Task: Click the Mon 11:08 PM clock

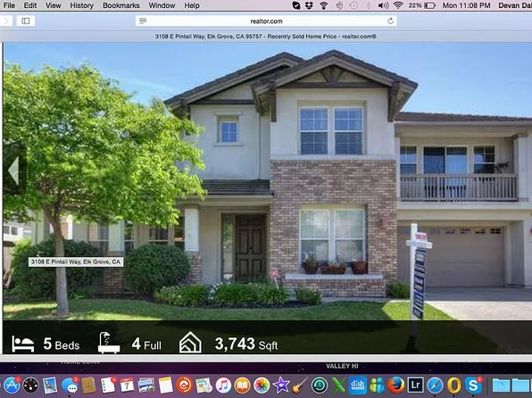Action: 467,5
